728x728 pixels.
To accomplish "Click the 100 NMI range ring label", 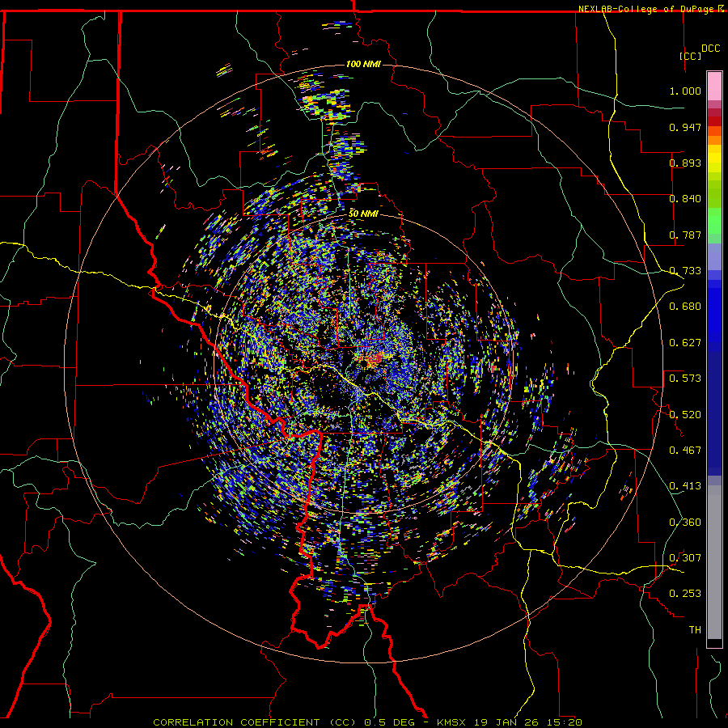I will pos(363,64).
